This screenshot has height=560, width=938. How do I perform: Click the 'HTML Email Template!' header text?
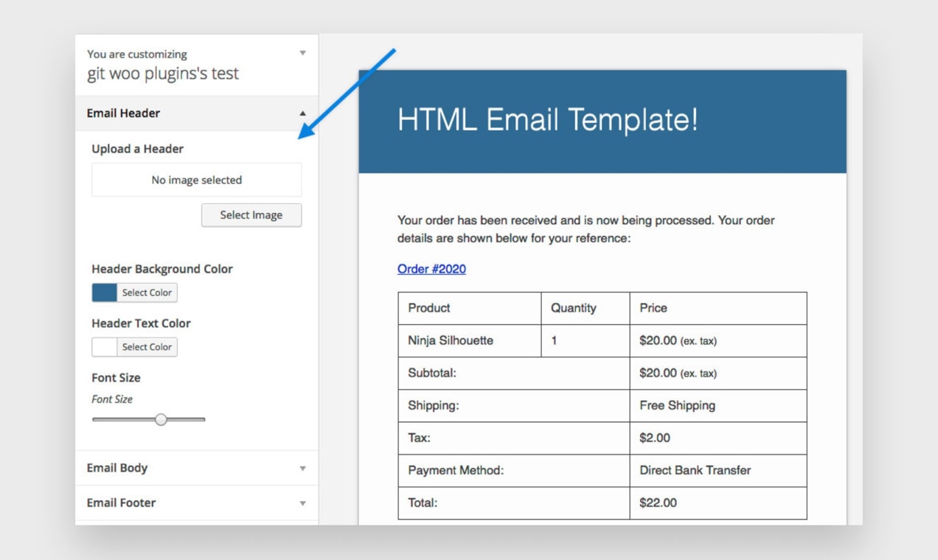point(548,119)
